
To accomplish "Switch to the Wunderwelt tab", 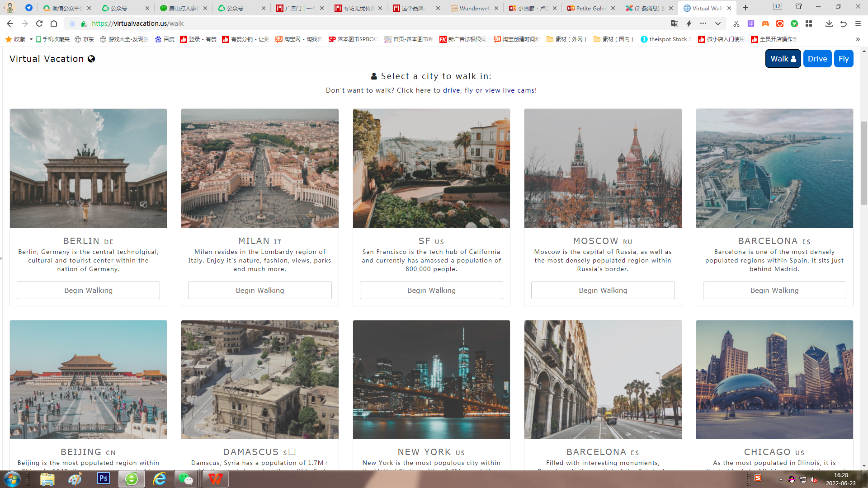I will pos(474,8).
